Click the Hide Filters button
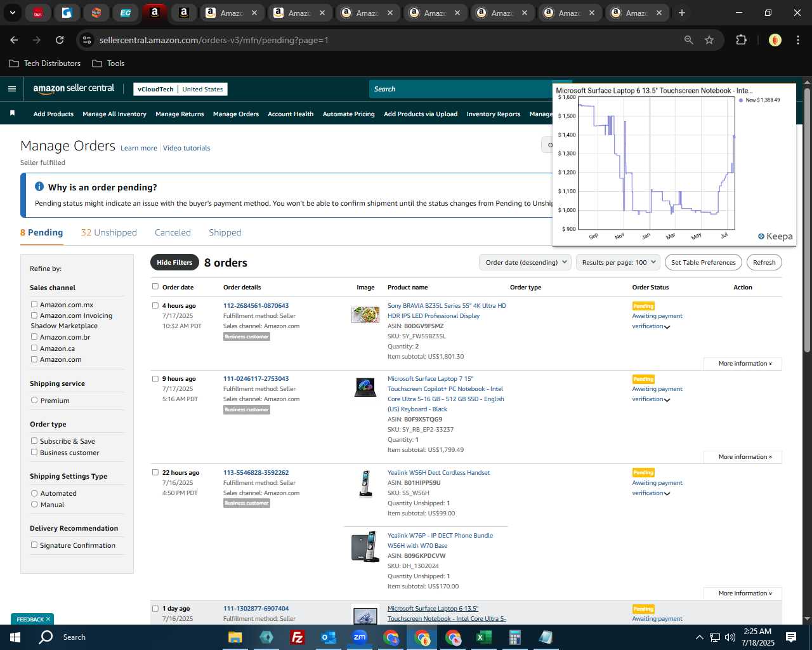This screenshot has height=650, width=812. pyautogui.click(x=174, y=262)
